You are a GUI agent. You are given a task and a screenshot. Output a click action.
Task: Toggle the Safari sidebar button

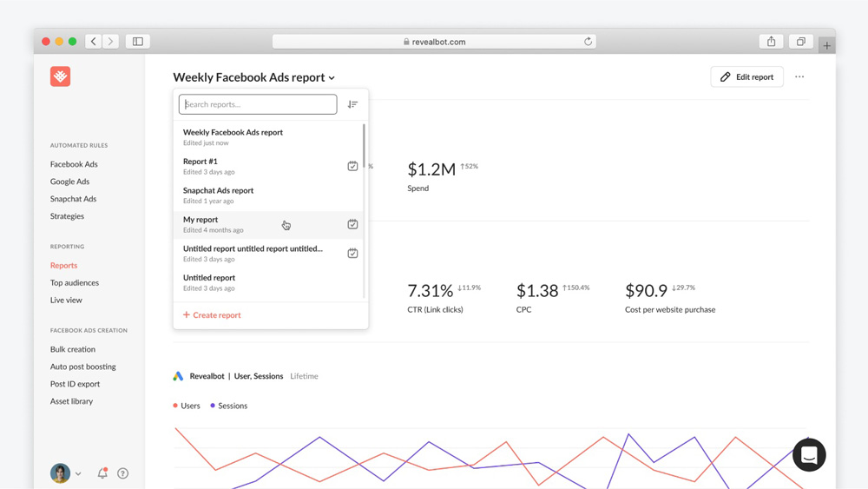point(138,42)
